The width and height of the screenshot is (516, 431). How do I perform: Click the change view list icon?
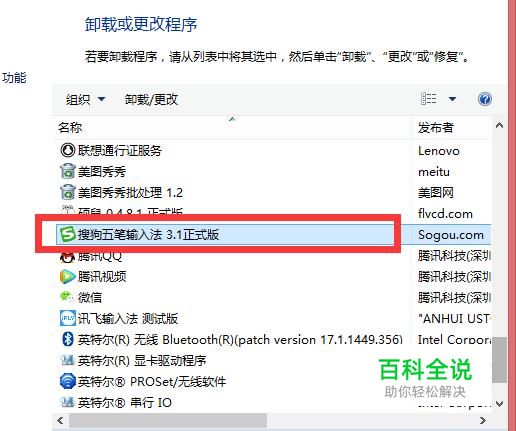(429, 99)
